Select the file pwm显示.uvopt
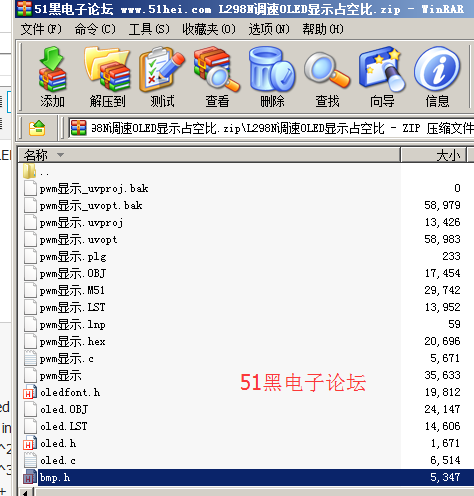This screenshot has height=496, width=474. point(78,239)
